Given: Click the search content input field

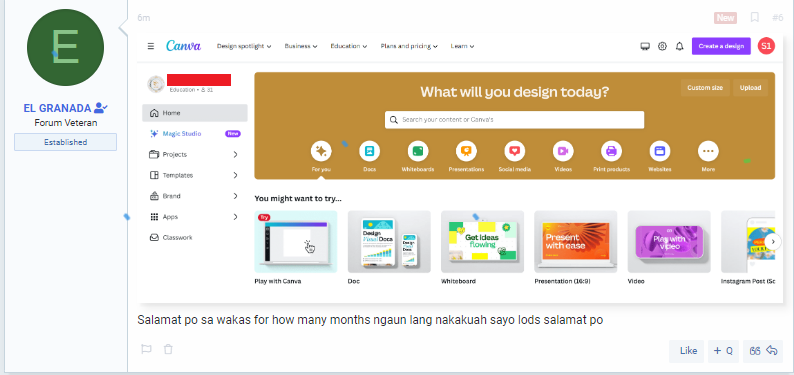Looking at the screenshot, I should pos(514,120).
